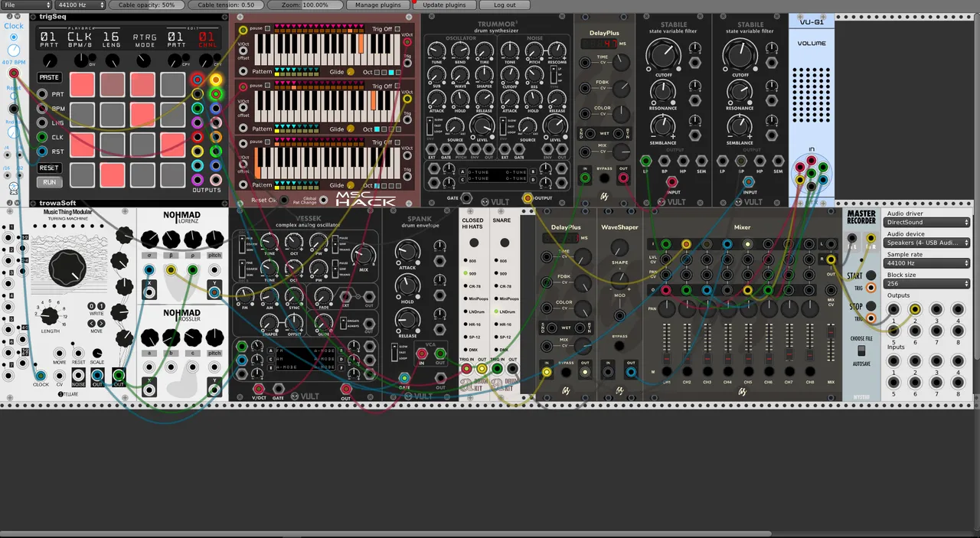
Task: Open the Block size 256 dropdown
Action: [927, 284]
